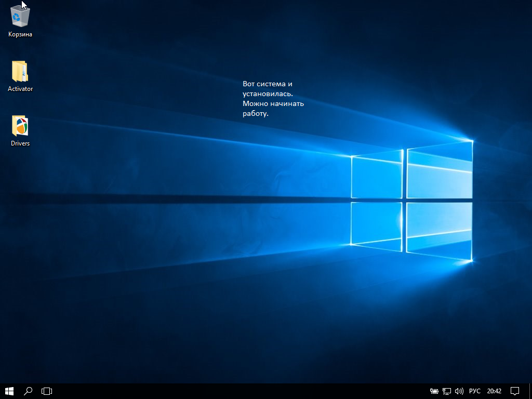532x399 pixels.
Task: Open the volume speaker tray icon
Action: coord(459,391)
